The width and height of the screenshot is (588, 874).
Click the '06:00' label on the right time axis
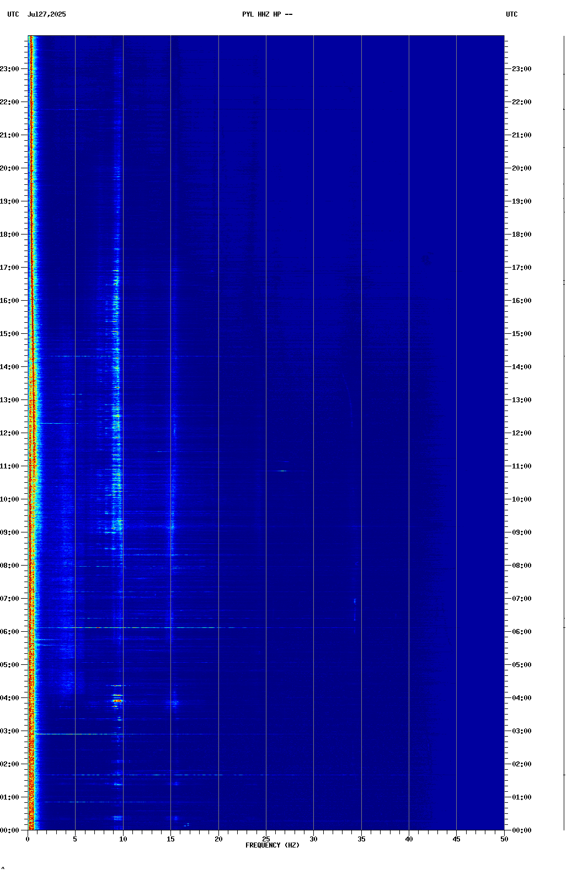pyautogui.click(x=522, y=632)
